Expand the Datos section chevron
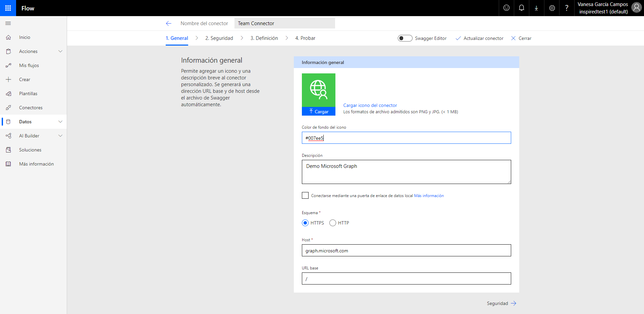Image resolution: width=644 pixels, height=314 pixels. click(60, 122)
